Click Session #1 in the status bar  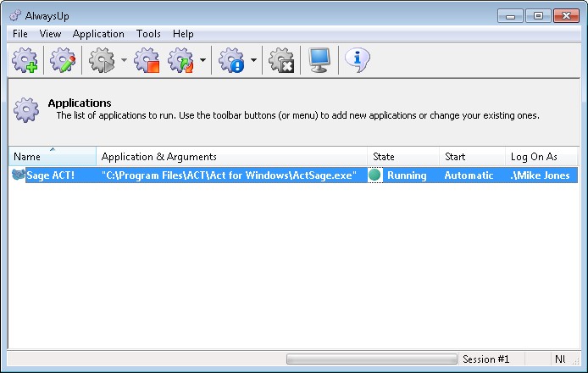click(x=485, y=359)
